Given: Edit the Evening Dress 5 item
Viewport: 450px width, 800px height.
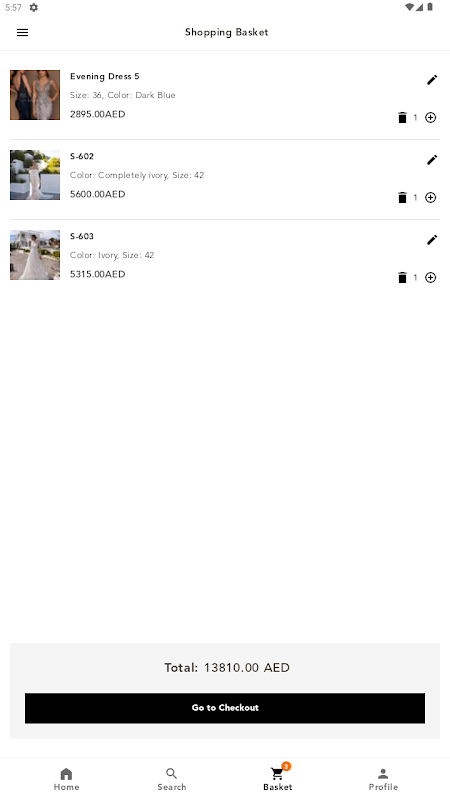Looking at the screenshot, I should click(432, 80).
